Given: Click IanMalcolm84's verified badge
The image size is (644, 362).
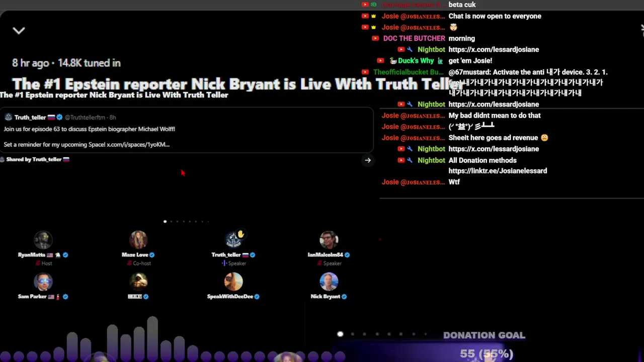Looking at the screenshot, I should pos(347,255).
